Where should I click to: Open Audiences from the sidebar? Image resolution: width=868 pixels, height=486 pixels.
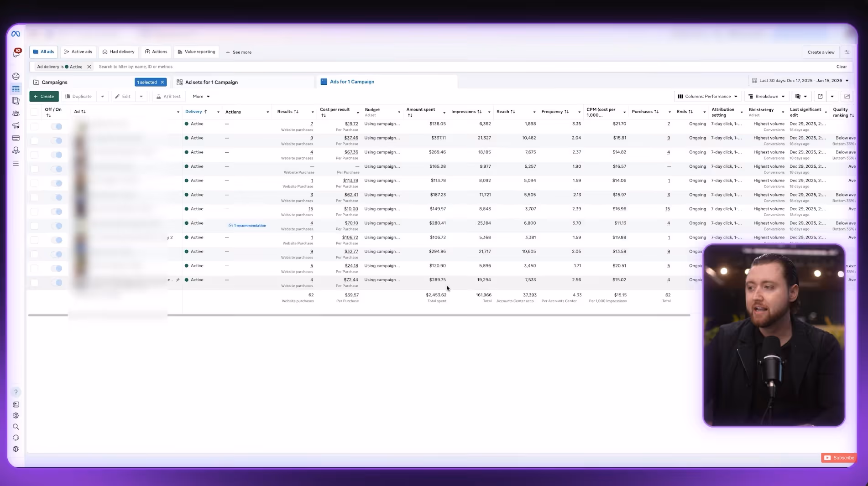tap(16, 113)
